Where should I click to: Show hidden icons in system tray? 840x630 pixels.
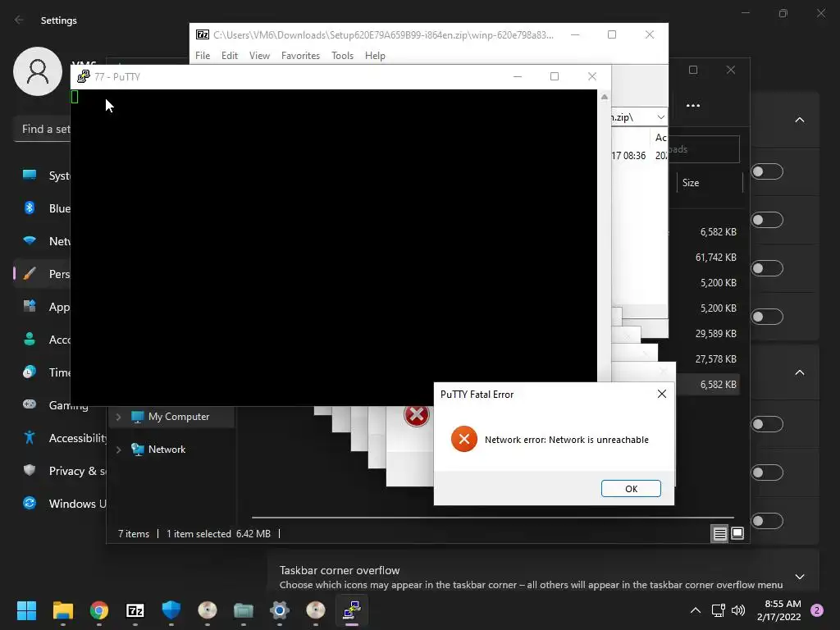pyautogui.click(x=695, y=610)
